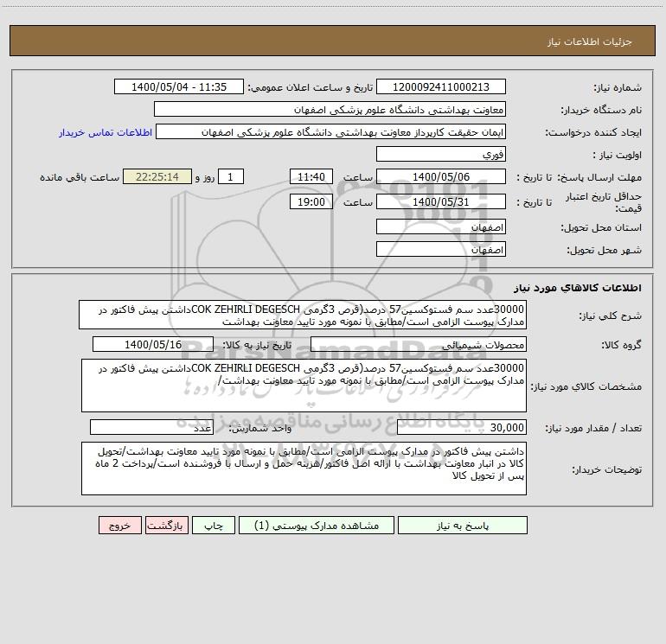Screen dimensions: 666x644
Task: Click the ایجاد کننده درخواست label
Action: (593, 133)
